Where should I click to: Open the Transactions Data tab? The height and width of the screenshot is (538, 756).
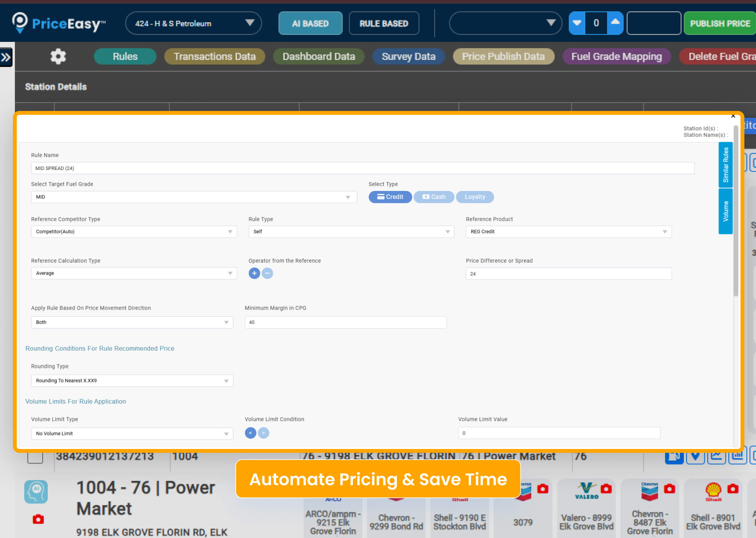(x=214, y=56)
